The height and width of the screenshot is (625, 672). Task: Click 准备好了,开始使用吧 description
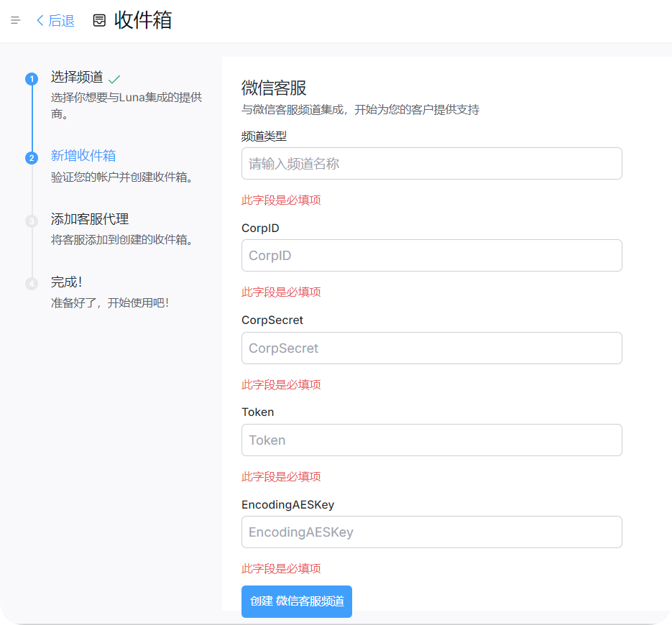pos(110,303)
